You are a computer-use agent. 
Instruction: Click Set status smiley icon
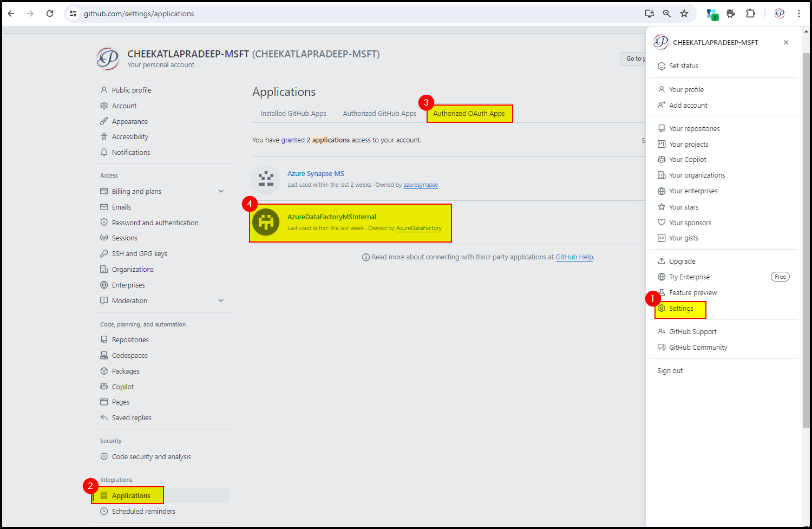coord(662,66)
